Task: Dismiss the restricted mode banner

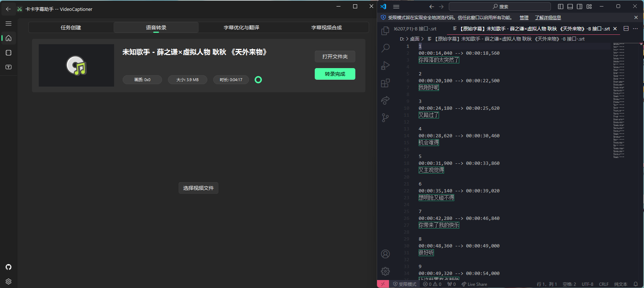Action: (636, 17)
